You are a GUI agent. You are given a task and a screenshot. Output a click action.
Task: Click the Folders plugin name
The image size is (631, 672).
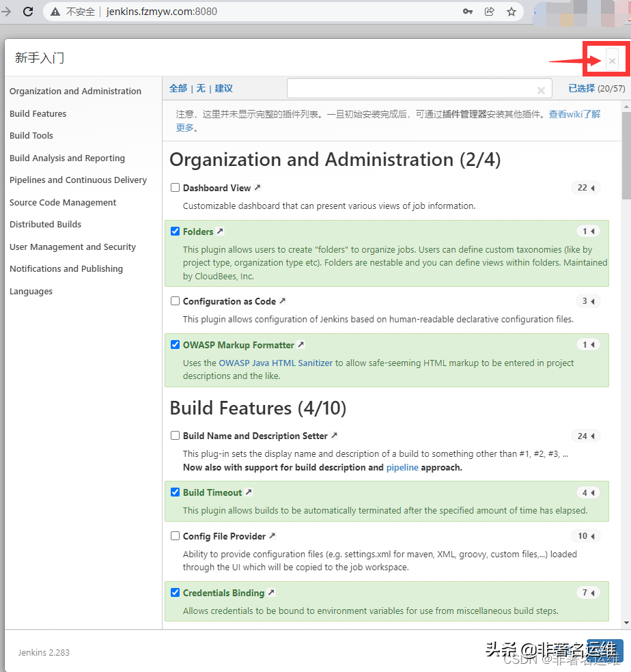(198, 232)
